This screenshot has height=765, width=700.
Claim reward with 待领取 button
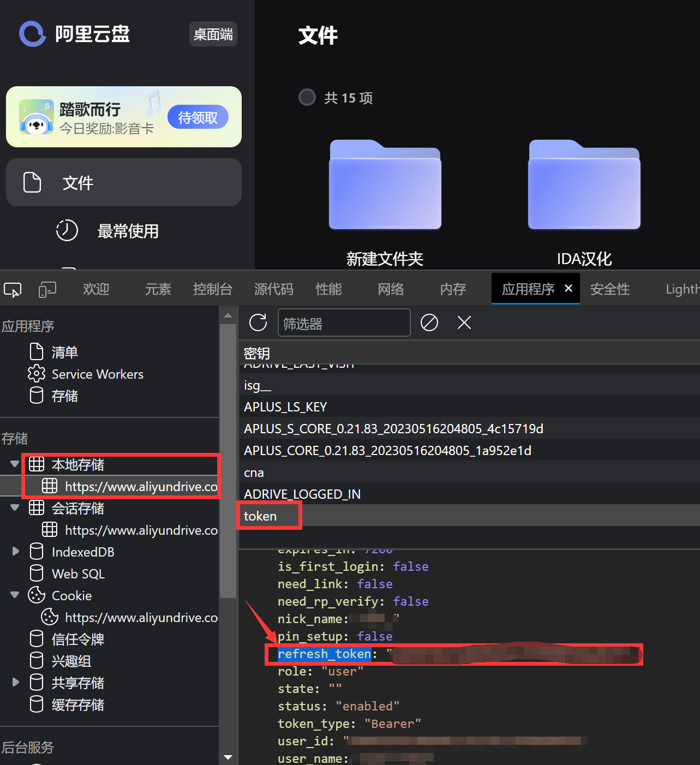pyautogui.click(x=198, y=117)
